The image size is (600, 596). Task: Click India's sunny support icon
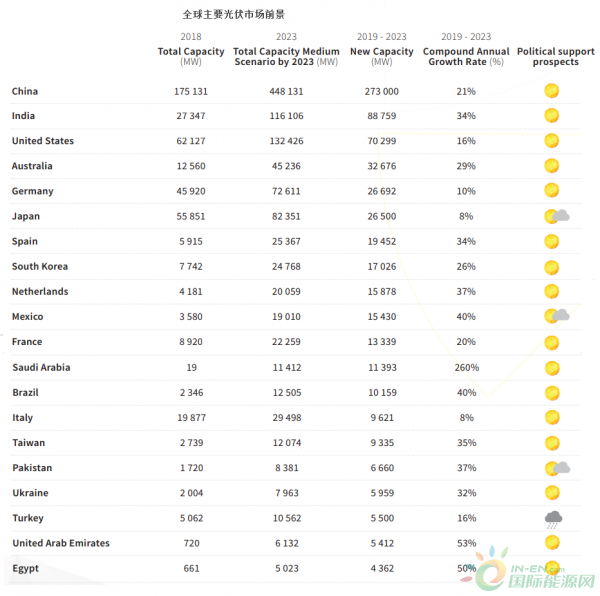pyautogui.click(x=551, y=116)
